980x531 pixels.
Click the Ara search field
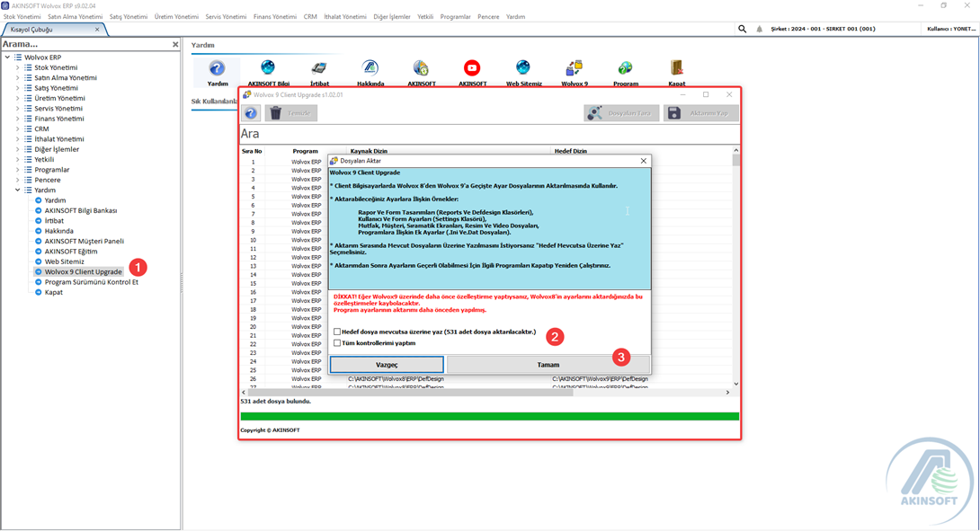point(489,134)
